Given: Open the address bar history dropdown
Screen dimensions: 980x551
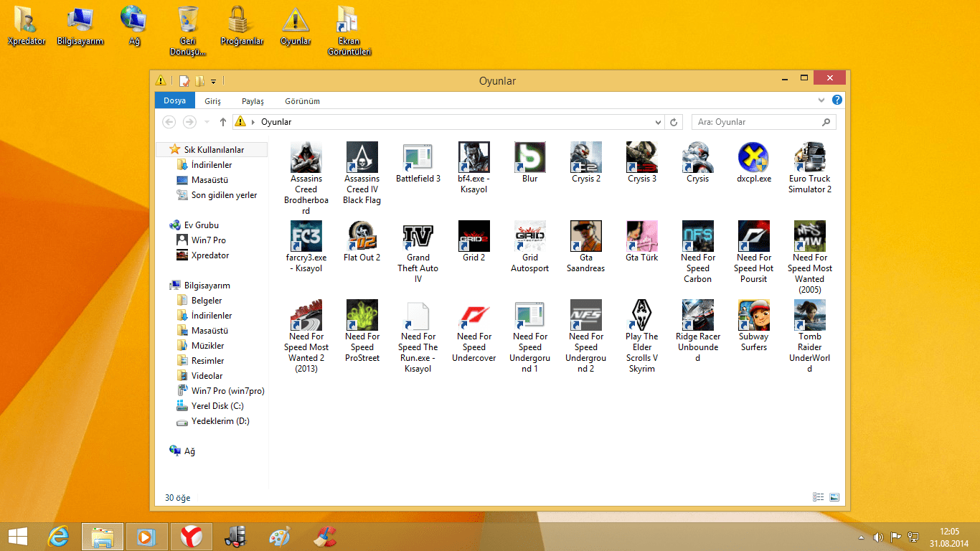Looking at the screenshot, I should coord(659,122).
